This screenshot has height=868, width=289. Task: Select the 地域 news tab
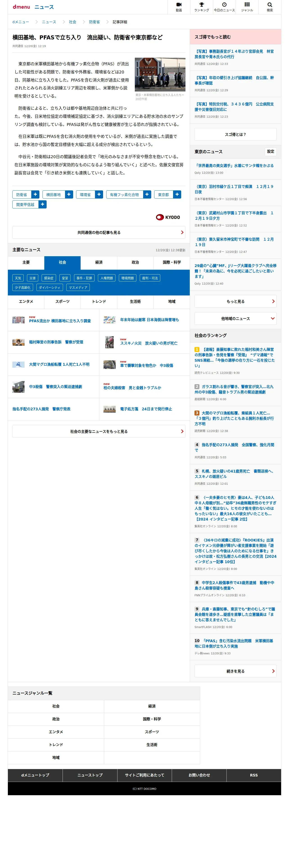(x=172, y=302)
